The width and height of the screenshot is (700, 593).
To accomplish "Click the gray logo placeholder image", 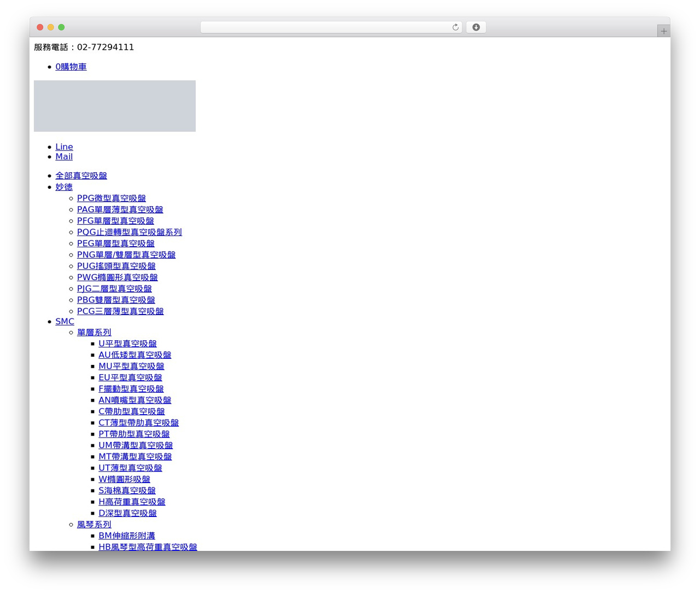I will [x=115, y=106].
